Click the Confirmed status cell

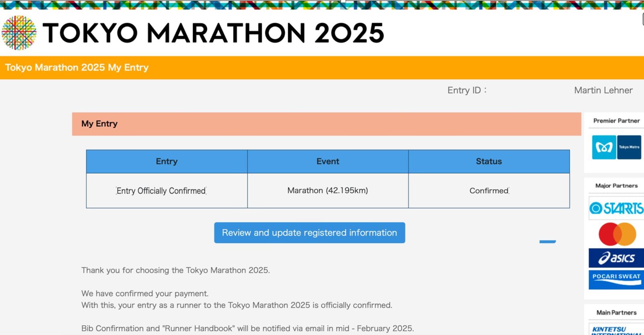pyautogui.click(x=489, y=191)
